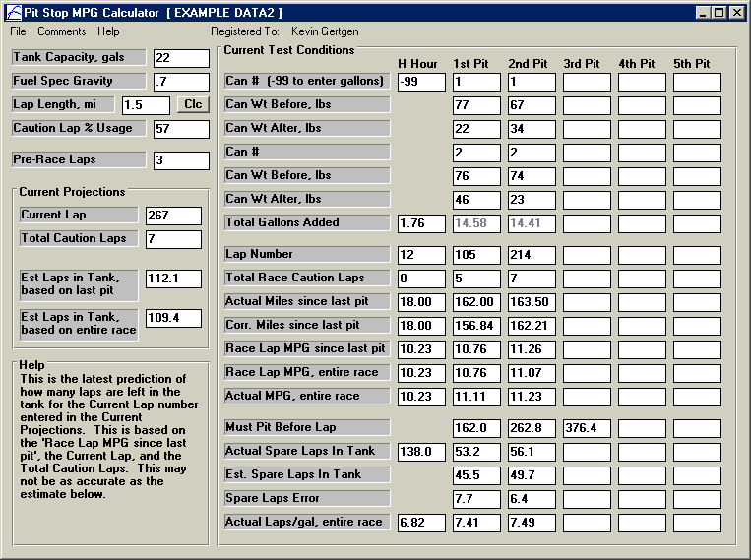Click 1st Pit Total Race Caution Laps 5

point(476,279)
